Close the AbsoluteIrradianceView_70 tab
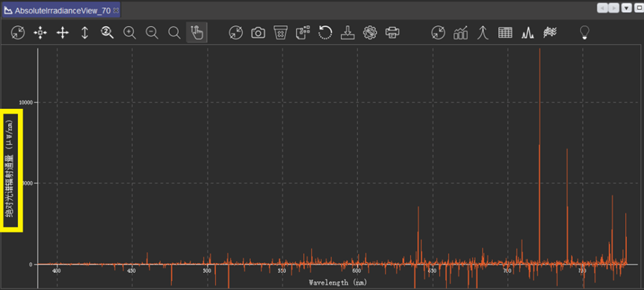 click(116, 10)
